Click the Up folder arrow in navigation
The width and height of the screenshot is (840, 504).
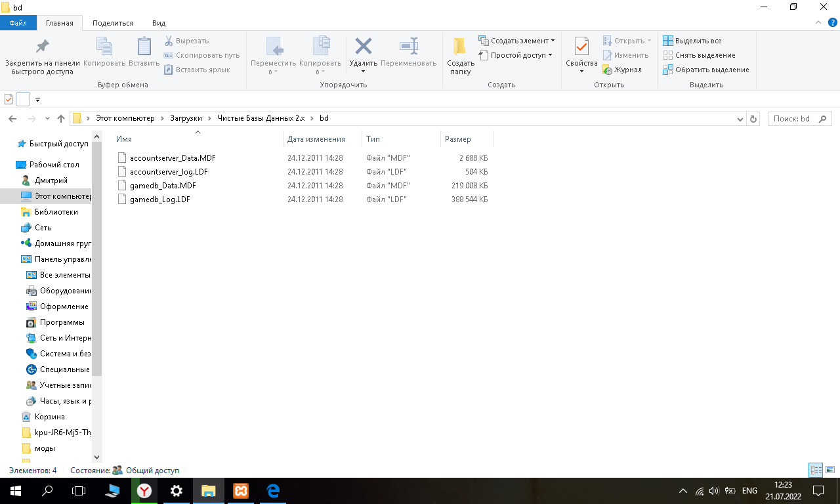[61, 119]
